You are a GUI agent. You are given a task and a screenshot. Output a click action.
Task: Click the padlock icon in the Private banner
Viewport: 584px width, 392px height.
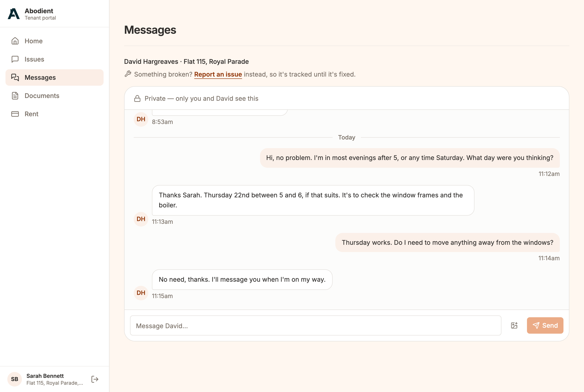pos(137,98)
